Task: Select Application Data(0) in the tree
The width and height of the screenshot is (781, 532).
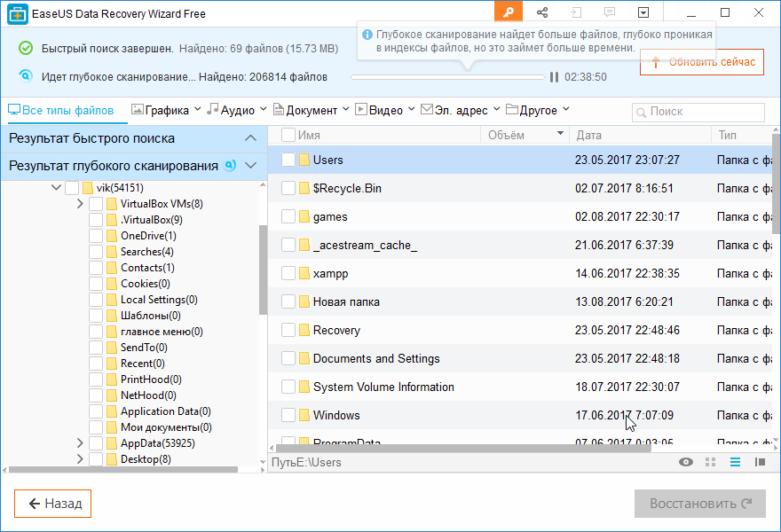Action: [165, 411]
